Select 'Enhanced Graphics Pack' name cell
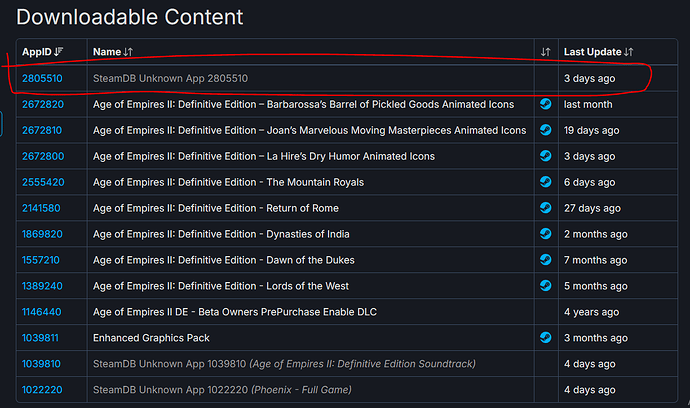This screenshot has height=408, width=690. point(151,338)
